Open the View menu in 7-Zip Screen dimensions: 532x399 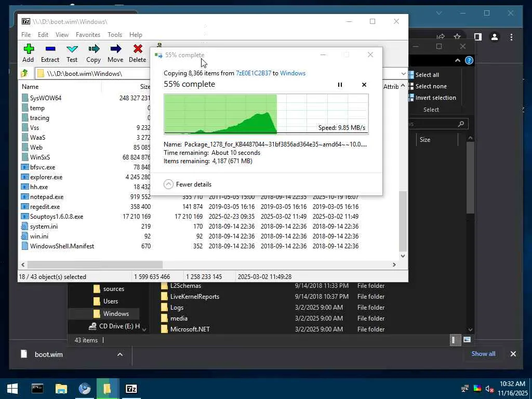click(62, 35)
